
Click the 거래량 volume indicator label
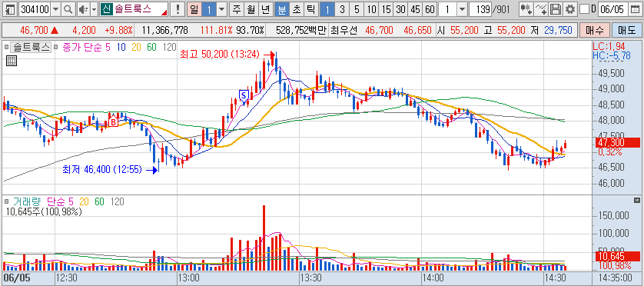tap(28, 201)
